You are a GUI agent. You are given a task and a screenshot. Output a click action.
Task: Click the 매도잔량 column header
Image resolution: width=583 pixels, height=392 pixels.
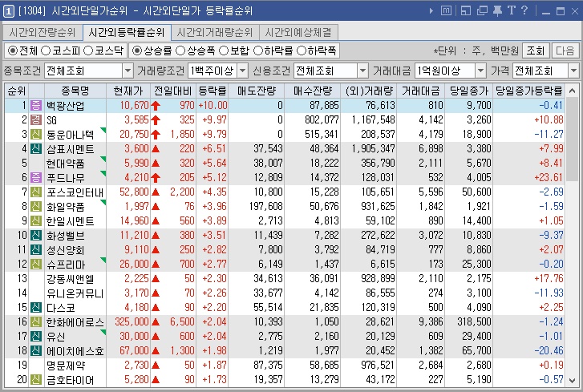click(257, 91)
